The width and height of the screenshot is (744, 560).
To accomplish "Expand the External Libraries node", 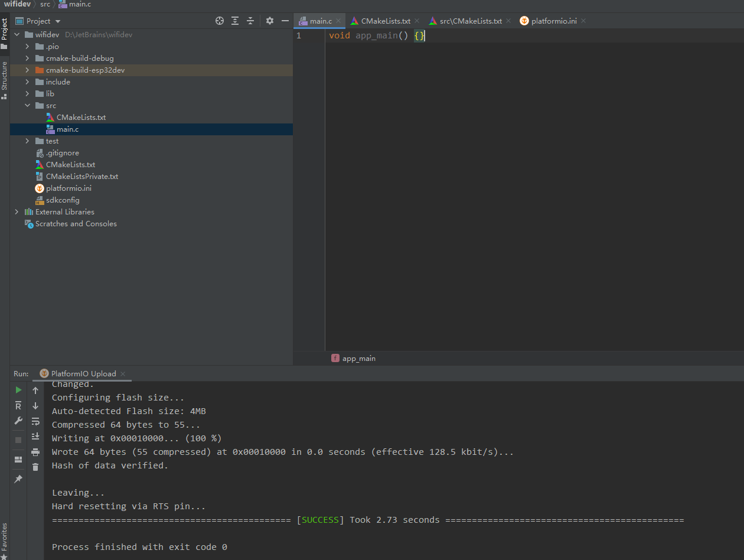I will tap(16, 211).
